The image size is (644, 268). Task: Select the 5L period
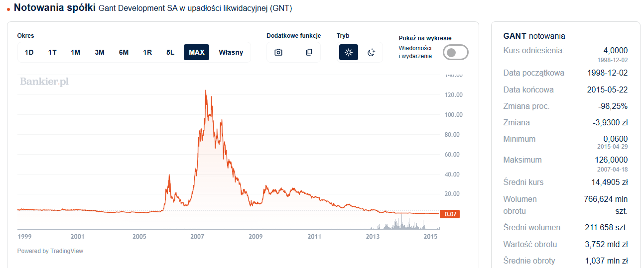point(170,52)
